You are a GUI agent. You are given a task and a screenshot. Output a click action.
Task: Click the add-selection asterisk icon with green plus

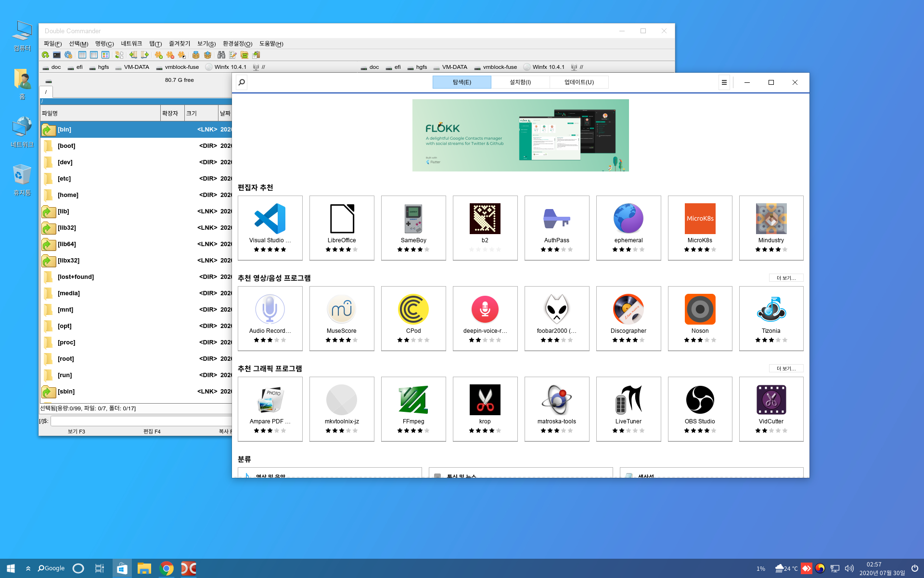[x=158, y=55]
